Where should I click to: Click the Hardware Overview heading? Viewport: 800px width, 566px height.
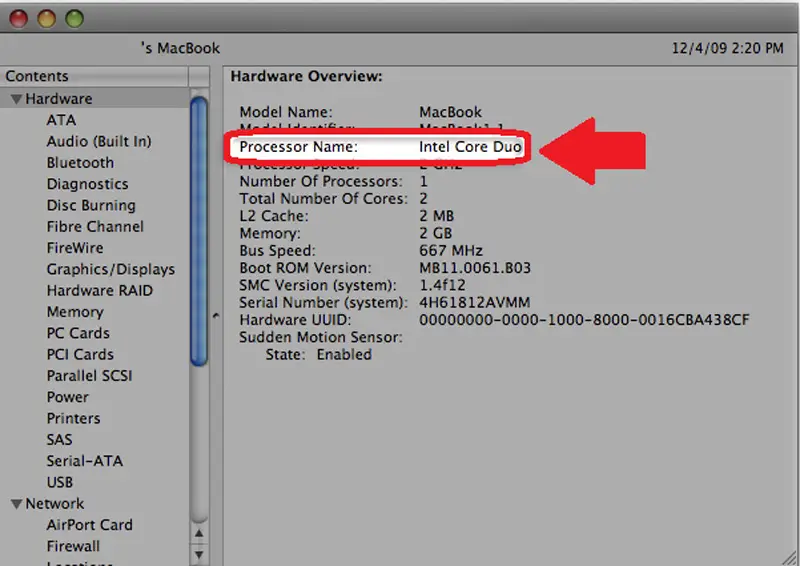(306, 77)
